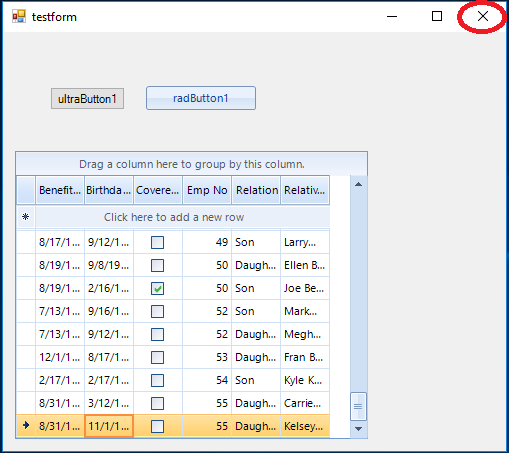Click the asterisk new-row indicator icon
Viewport: 509px width, 453px height.
pos(25,217)
